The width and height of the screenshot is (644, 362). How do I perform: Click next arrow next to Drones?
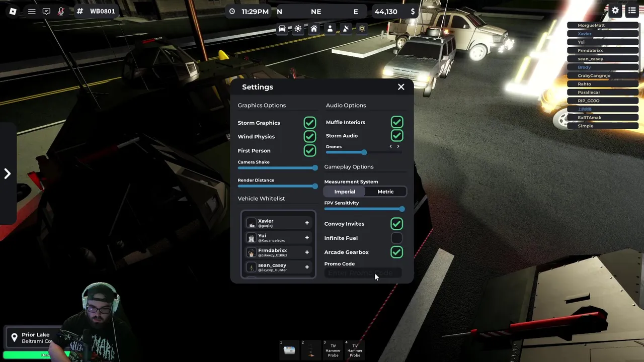coord(398,147)
